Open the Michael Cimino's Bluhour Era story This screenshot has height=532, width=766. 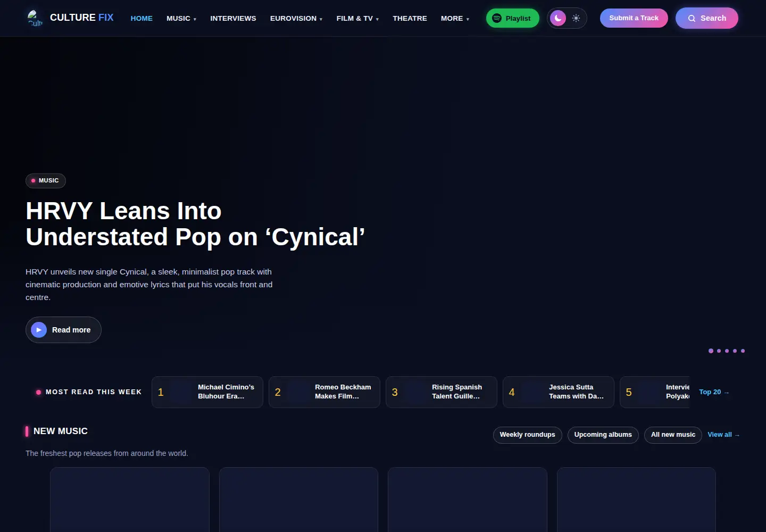[207, 392]
